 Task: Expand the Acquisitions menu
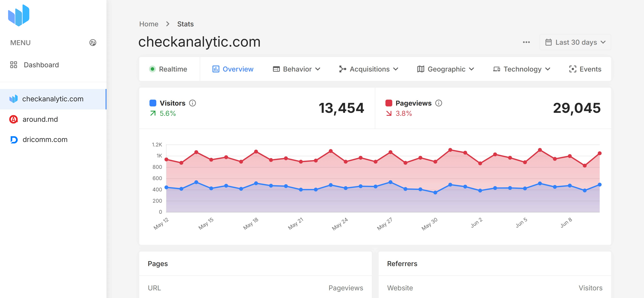pos(369,69)
